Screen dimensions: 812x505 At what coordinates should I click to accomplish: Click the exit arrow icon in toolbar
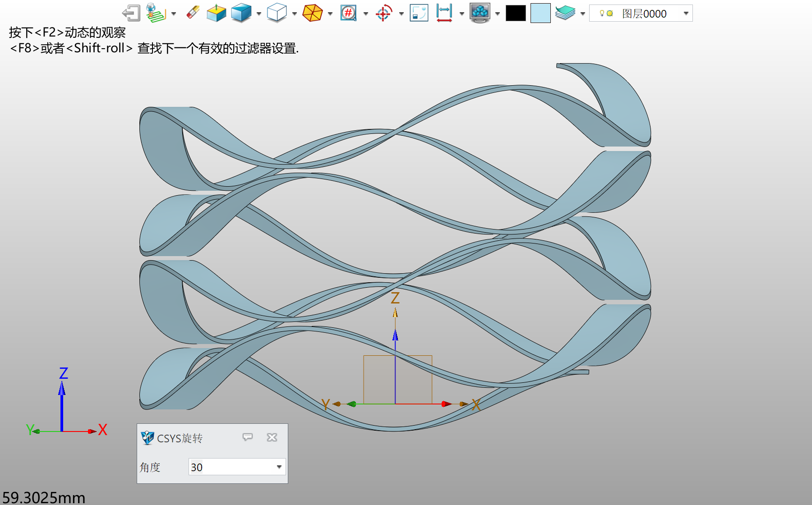tap(131, 13)
